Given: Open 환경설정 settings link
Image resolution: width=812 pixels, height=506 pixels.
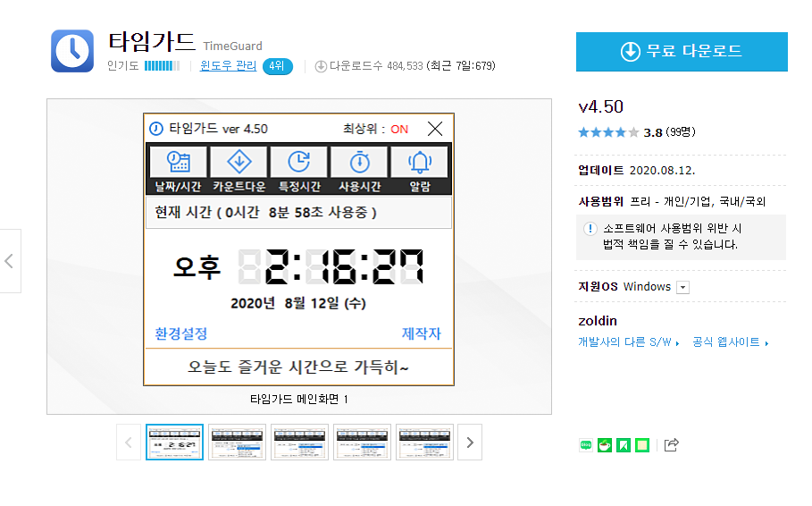Looking at the screenshot, I should pos(180,333).
